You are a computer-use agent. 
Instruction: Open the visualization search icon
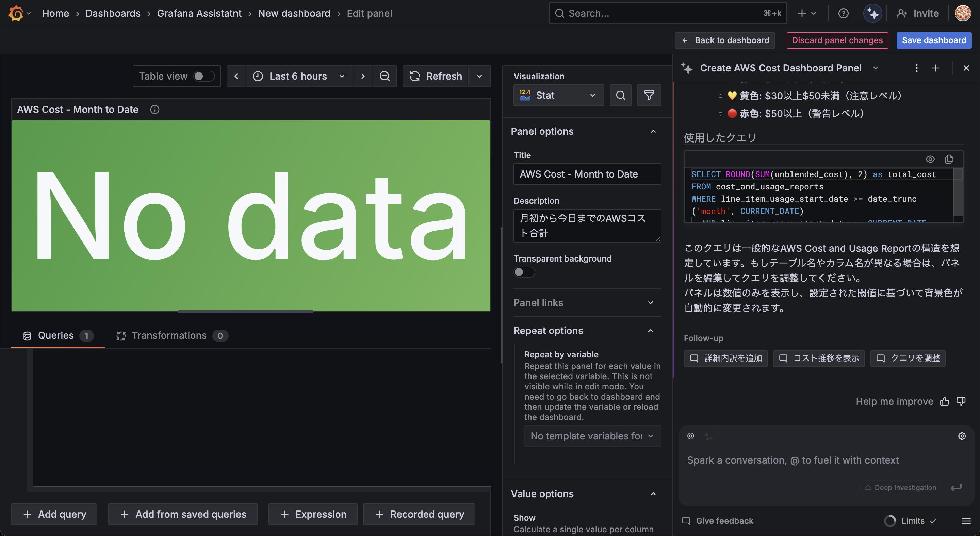coord(620,96)
